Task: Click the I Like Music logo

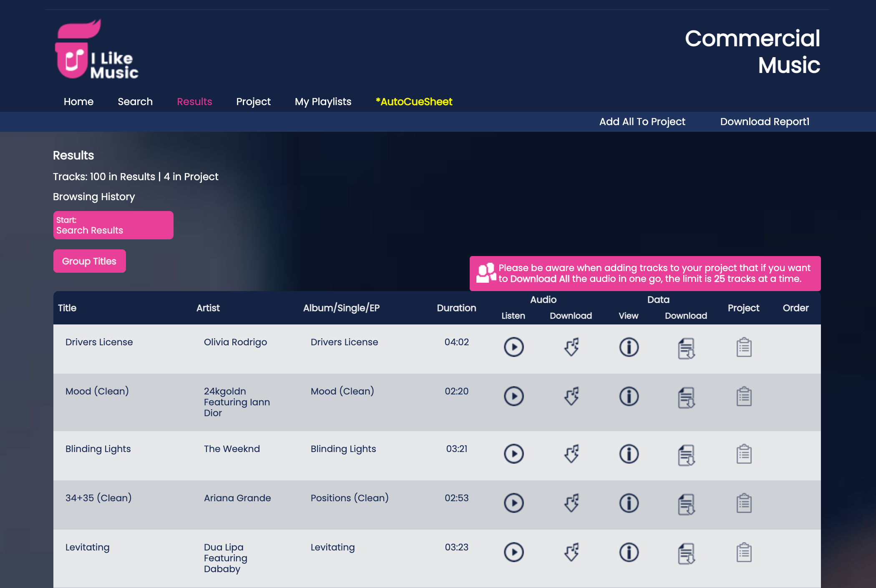Action: (97, 50)
